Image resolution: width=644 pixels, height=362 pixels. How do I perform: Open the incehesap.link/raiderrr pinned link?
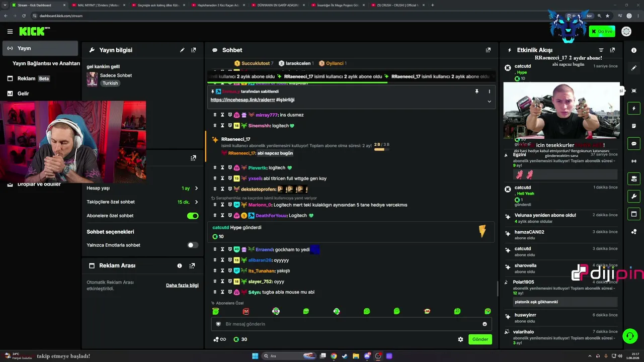242,100
